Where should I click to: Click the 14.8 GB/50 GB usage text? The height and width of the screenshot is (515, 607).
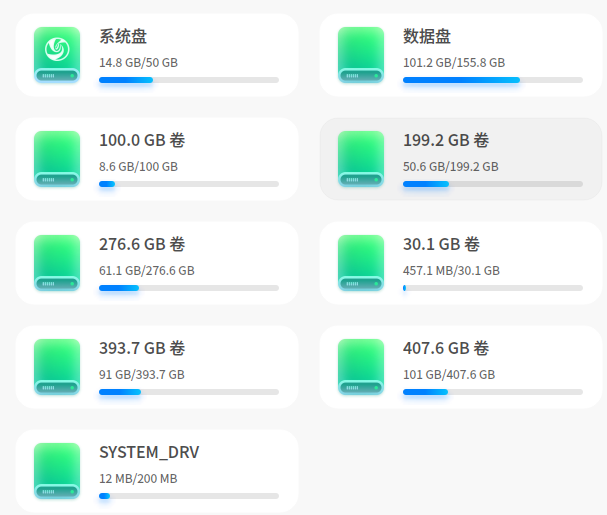[138, 62]
